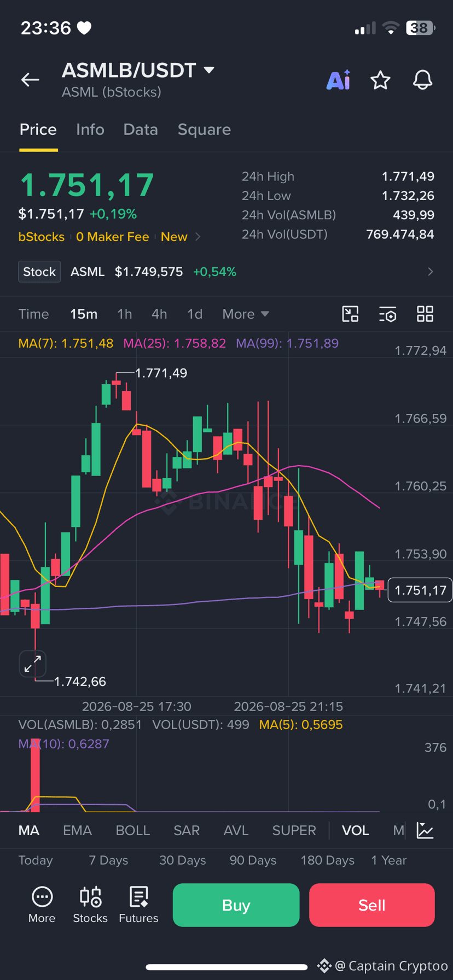
Task: Tap the large red volume bar
Action: coord(35,775)
